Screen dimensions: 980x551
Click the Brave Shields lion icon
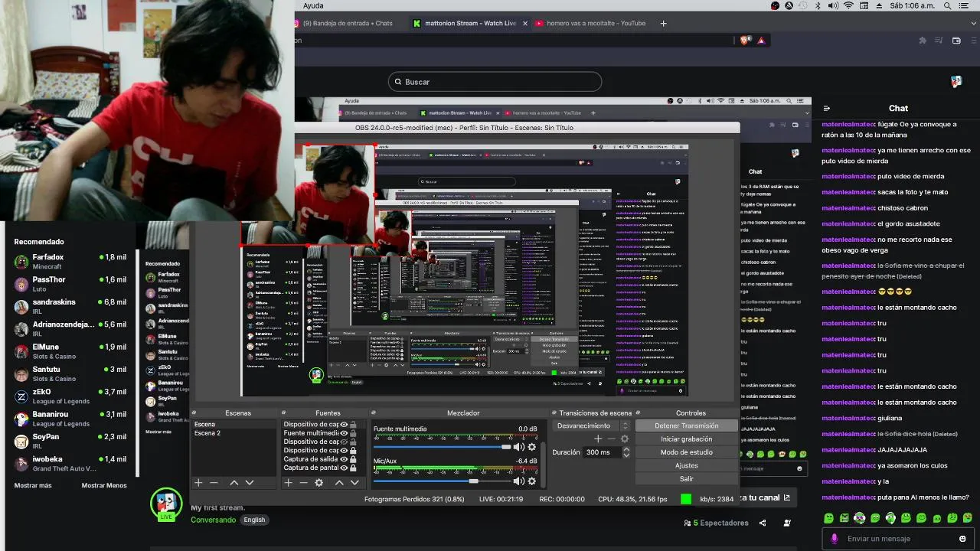point(746,41)
